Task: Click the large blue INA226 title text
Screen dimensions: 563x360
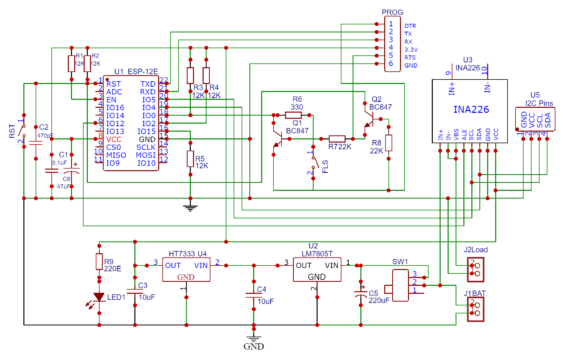Action: pyautogui.click(x=471, y=109)
